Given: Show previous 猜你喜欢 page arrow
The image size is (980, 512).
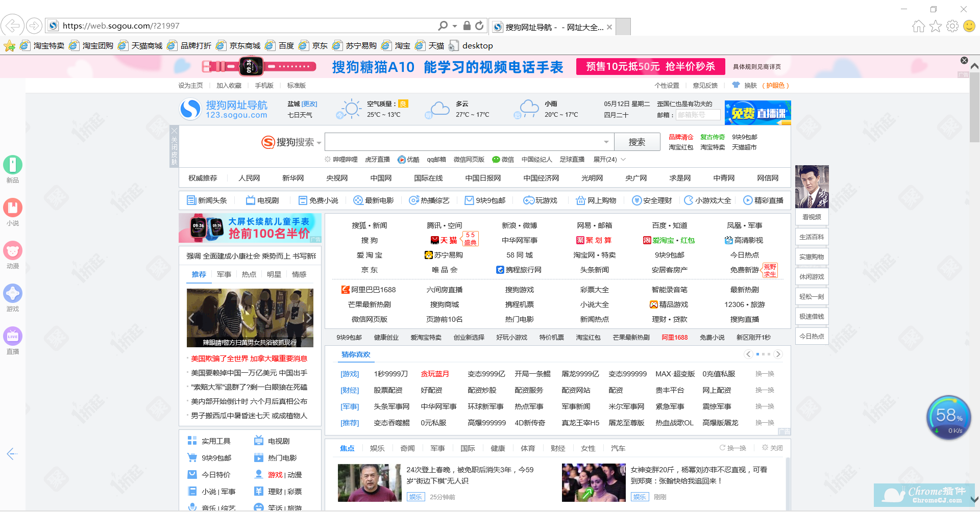Looking at the screenshot, I should pos(748,354).
